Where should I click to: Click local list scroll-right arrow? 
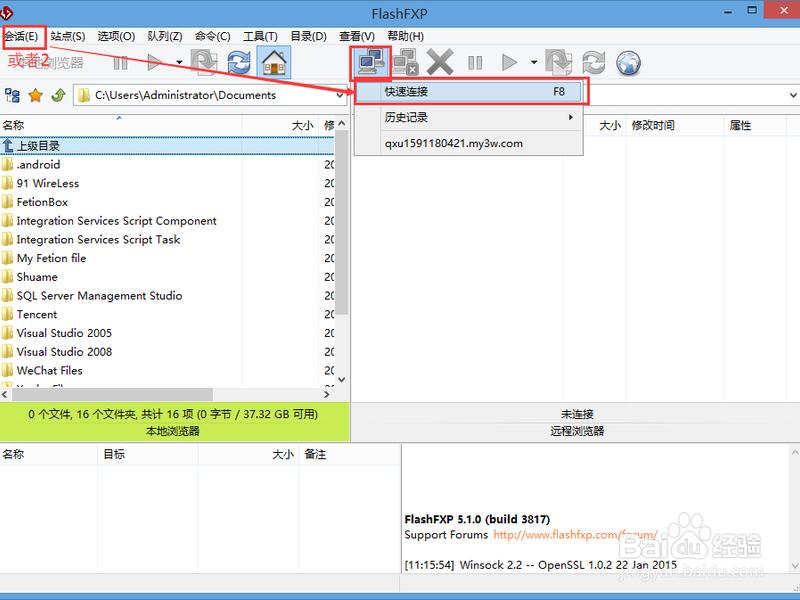pos(327,394)
